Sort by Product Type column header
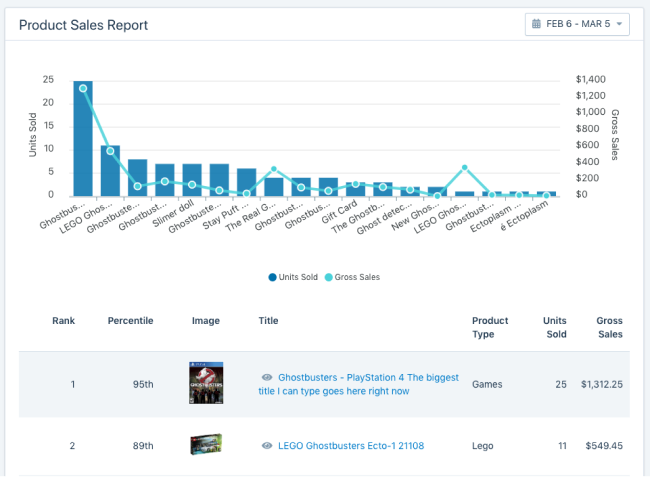 (x=490, y=327)
